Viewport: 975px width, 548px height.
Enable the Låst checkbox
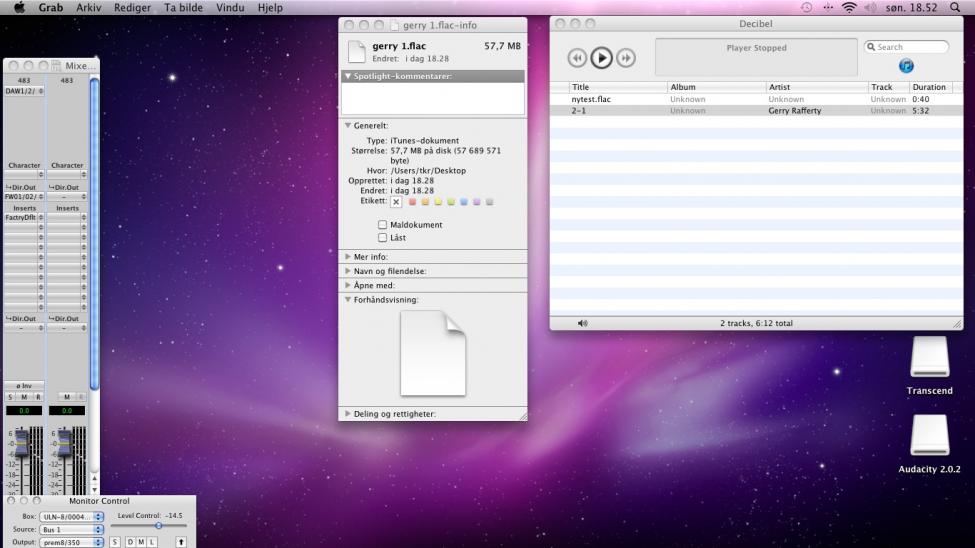(x=382, y=238)
